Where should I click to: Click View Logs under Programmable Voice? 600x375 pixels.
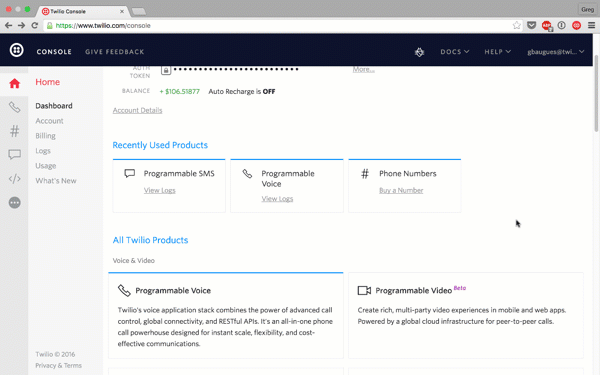click(x=277, y=199)
